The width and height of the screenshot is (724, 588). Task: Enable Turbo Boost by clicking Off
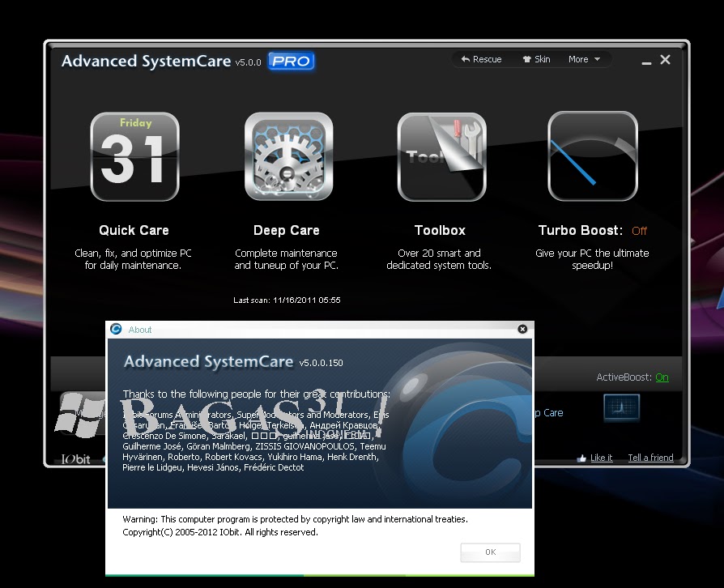click(x=639, y=231)
